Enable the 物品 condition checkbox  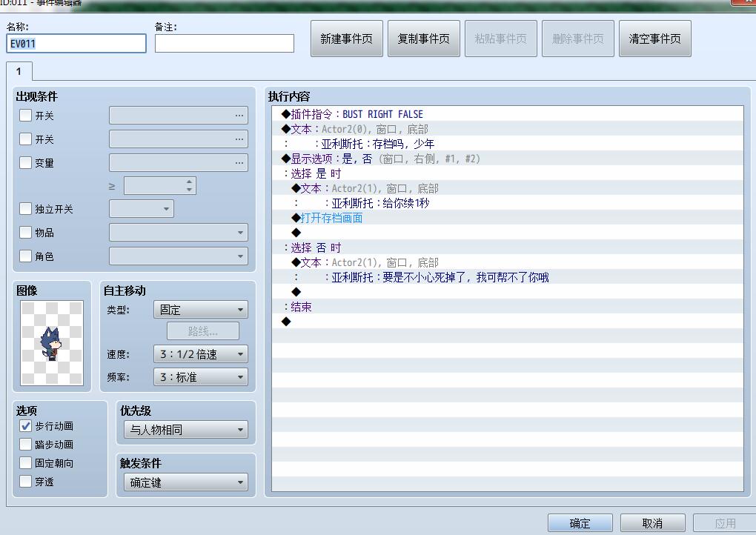point(25,233)
